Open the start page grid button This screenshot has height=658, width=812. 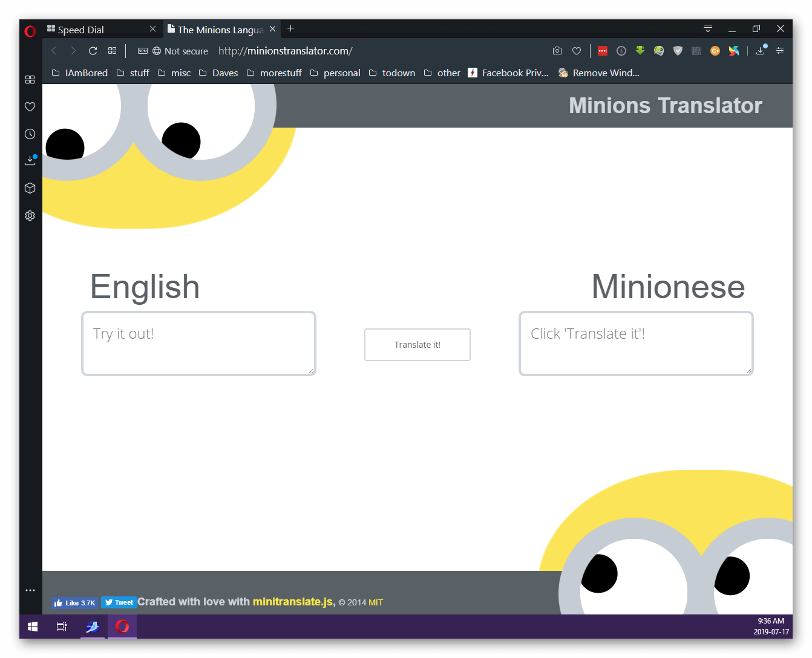point(112,51)
